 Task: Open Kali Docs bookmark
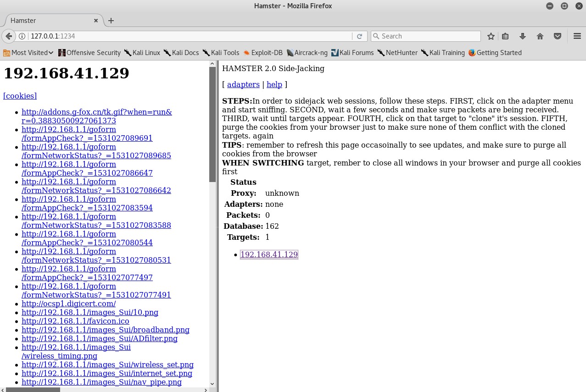181,53
